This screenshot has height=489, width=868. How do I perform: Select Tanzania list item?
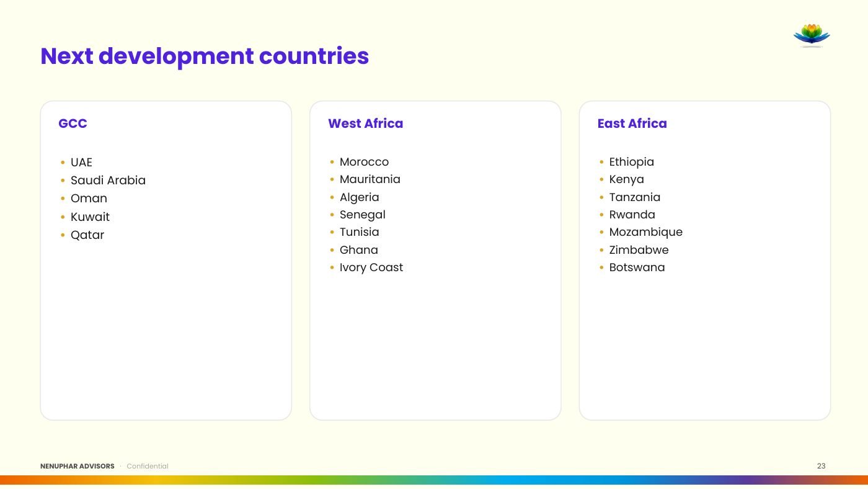[x=634, y=197]
